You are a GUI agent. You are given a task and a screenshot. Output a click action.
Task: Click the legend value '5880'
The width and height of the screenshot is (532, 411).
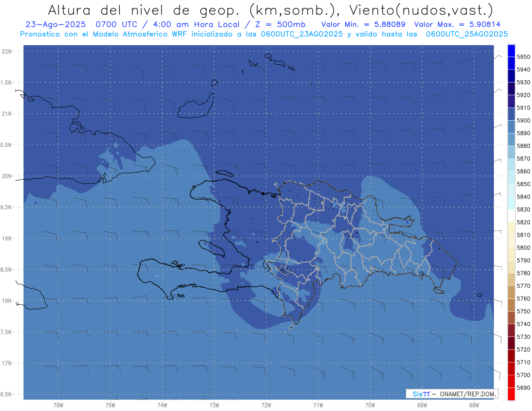point(523,146)
